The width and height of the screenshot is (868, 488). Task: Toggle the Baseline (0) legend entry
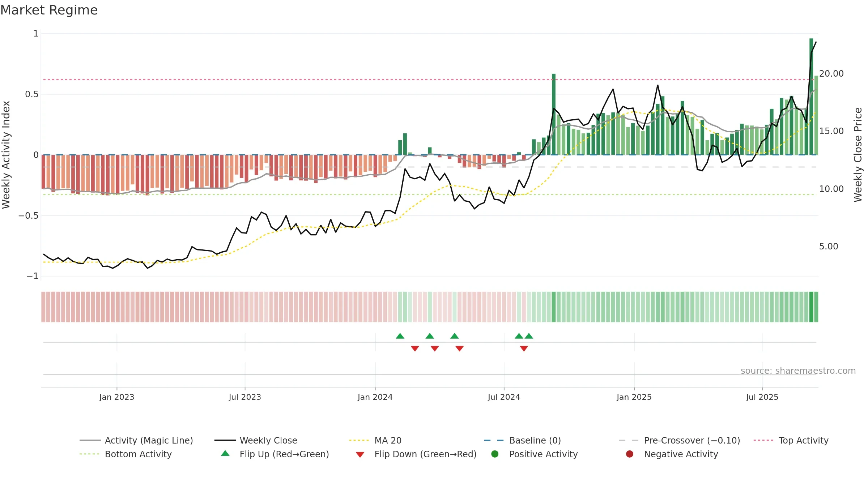click(522, 440)
